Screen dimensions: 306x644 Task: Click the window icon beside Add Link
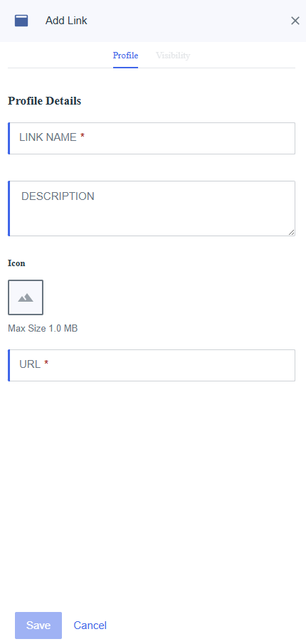(x=21, y=21)
